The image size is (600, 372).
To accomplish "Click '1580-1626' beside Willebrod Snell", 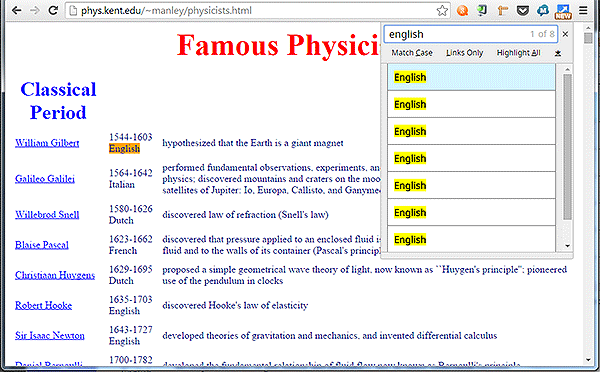I will pyautogui.click(x=130, y=209).
